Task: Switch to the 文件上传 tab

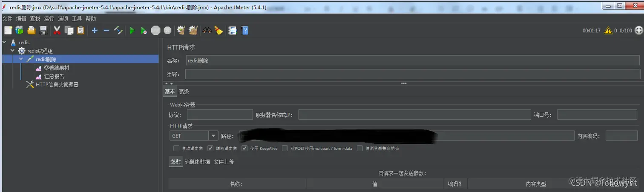Action: [x=224, y=162]
